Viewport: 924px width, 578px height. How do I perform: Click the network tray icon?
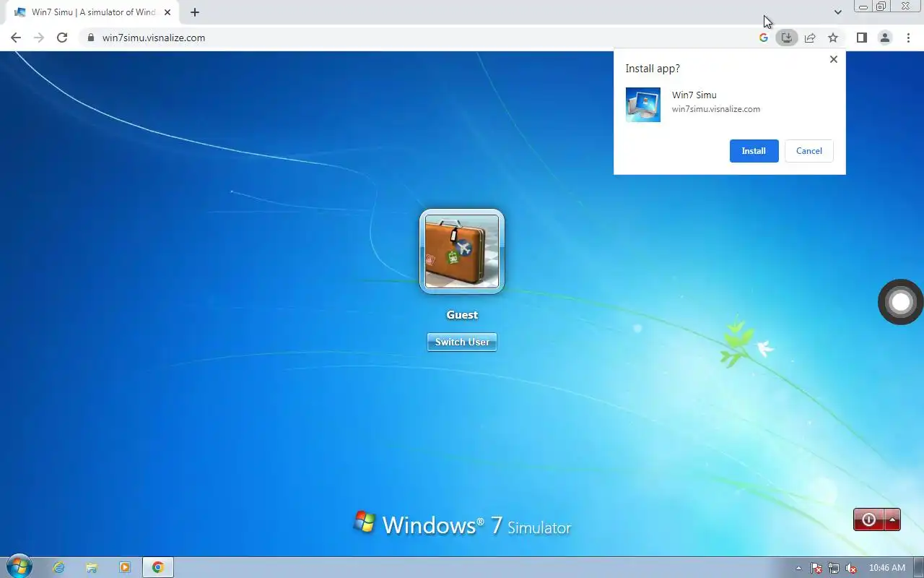click(x=834, y=568)
